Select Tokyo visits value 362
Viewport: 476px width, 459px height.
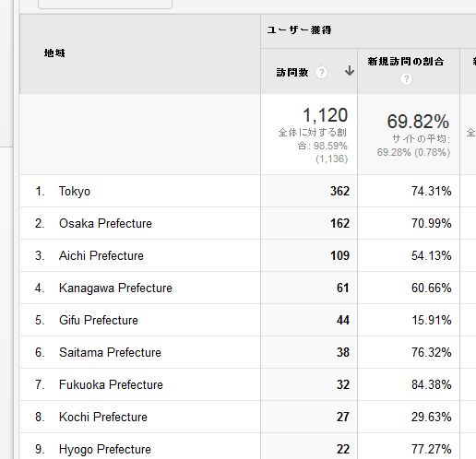click(339, 191)
